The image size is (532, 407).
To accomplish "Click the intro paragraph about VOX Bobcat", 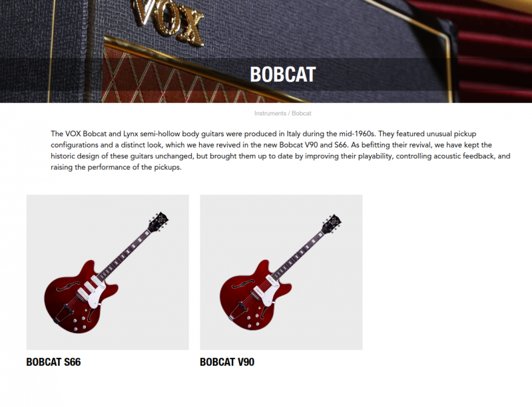I will click(280, 150).
